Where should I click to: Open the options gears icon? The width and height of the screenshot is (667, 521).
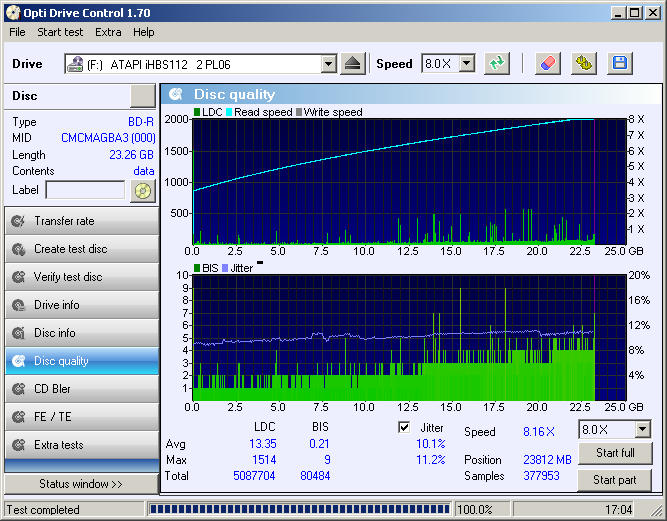point(584,64)
